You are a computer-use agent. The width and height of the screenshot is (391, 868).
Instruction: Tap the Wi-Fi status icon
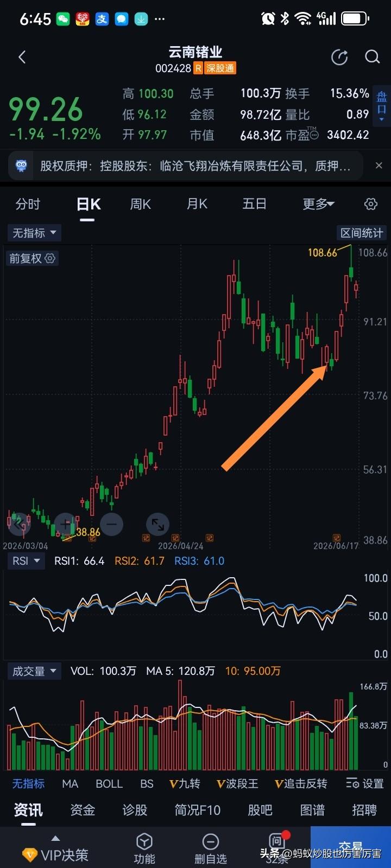[303, 19]
